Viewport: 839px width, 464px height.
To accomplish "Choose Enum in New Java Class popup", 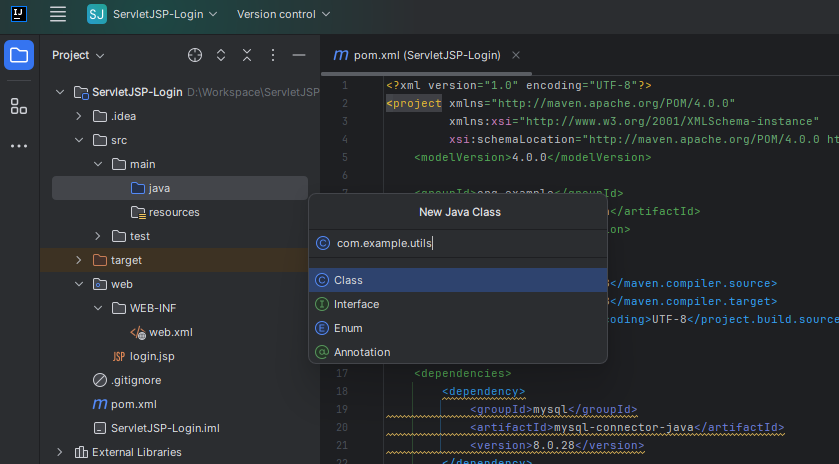I will pos(458,328).
